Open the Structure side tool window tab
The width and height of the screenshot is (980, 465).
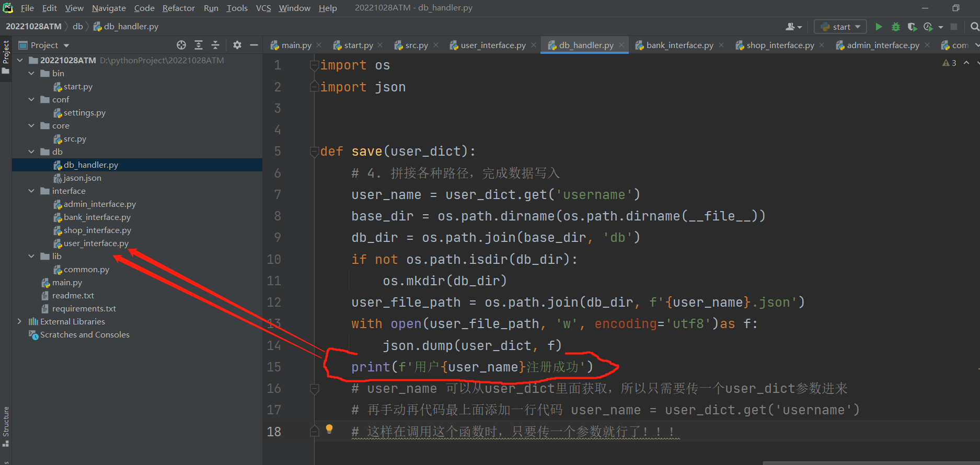click(6, 426)
